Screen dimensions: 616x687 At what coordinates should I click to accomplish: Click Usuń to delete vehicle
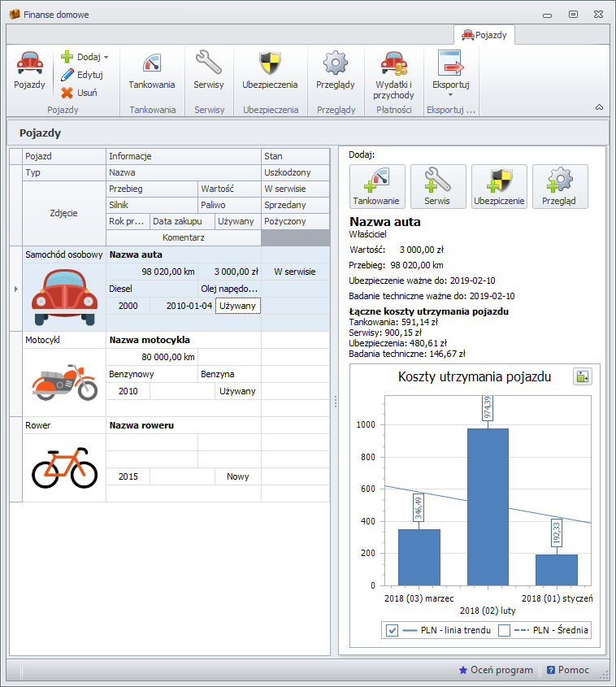click(80, 93)
